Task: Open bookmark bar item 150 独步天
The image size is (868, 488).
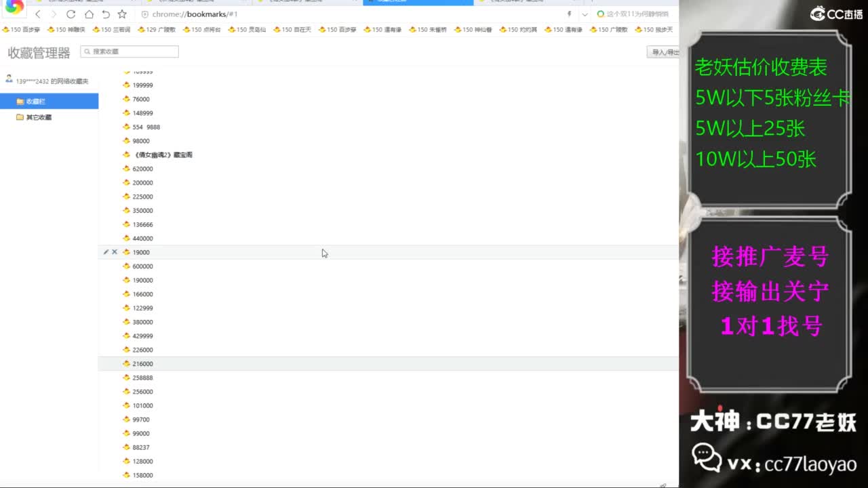Action: (x=654, y=30)
